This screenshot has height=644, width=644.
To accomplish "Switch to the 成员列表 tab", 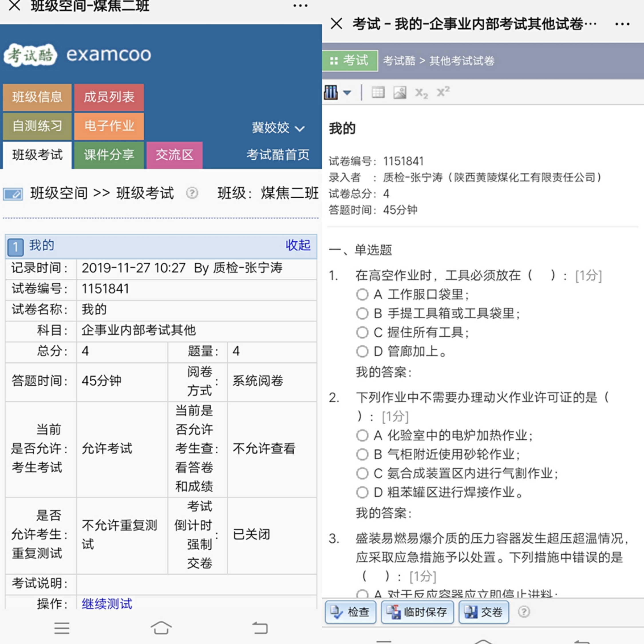I will [x=109, y=97].
